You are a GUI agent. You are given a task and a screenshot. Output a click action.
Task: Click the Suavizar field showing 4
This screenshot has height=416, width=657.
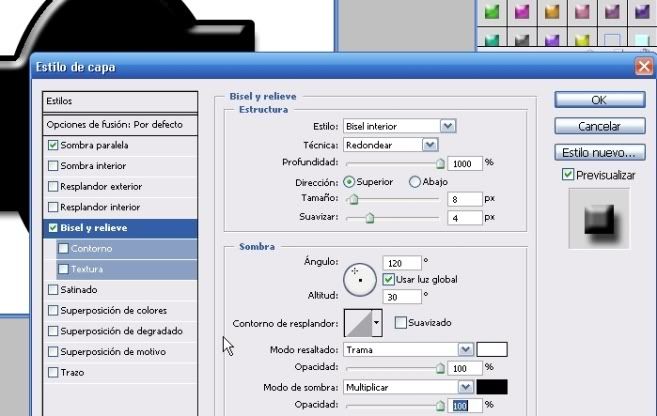point(465,218)
